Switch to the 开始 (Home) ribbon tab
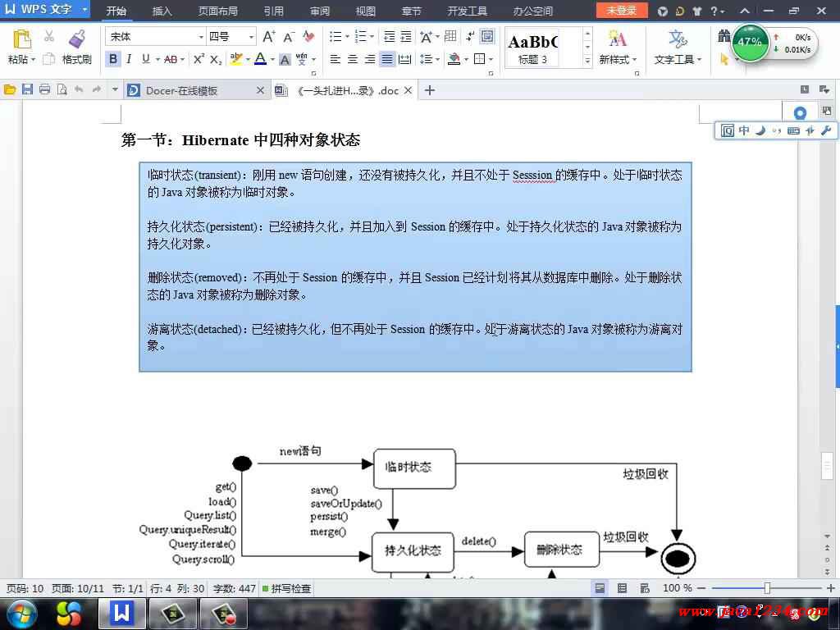Screen dimensions: 840x630 [116, 11]
